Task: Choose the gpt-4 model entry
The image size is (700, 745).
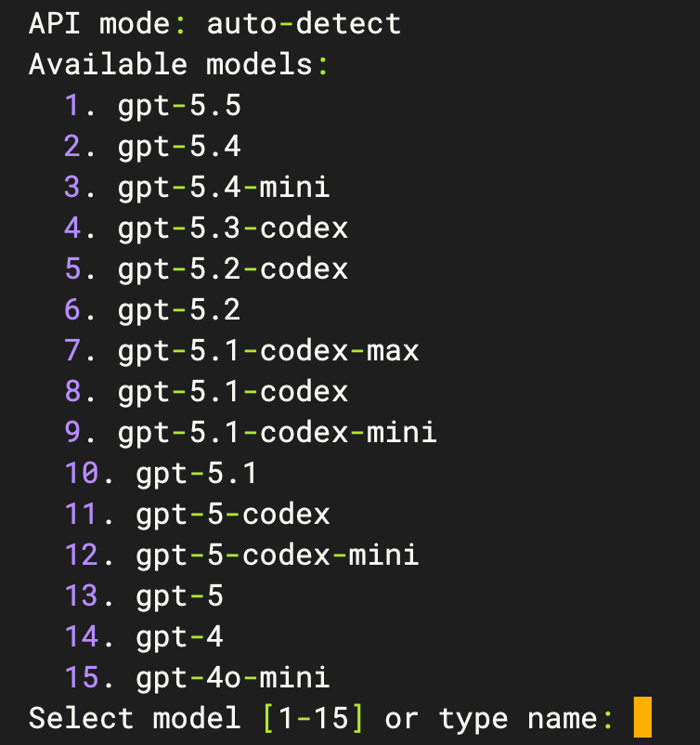Action: 144,636
